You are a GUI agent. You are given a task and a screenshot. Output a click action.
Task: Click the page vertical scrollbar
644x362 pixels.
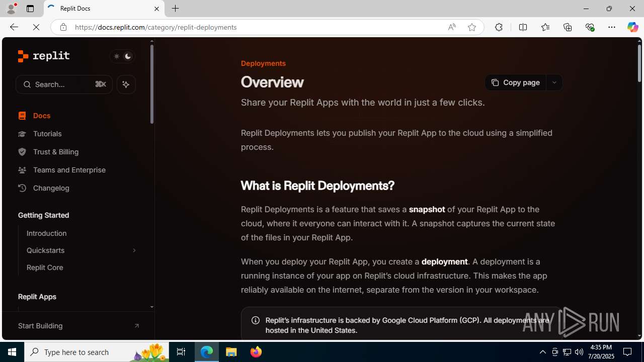click(x=639, y=63)
